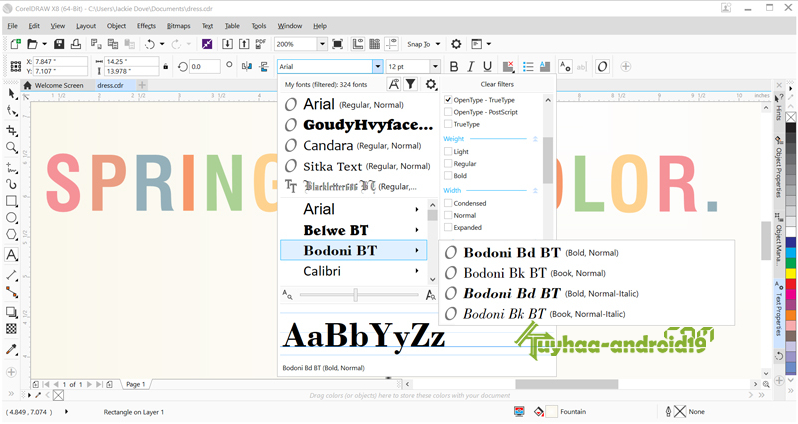Select the Color Eyedropper tool

point(11,349)
